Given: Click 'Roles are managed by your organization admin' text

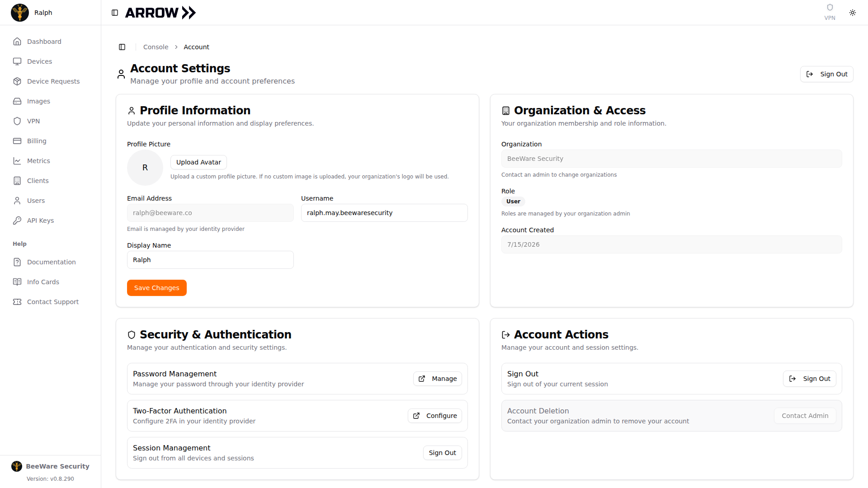Looking at the screenshot, I should tap(566, 214).
